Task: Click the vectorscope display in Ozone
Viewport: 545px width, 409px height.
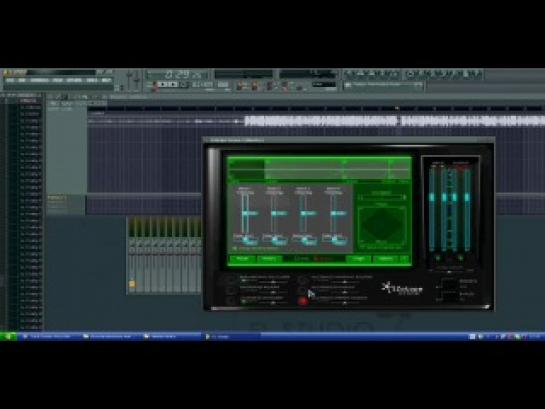Action: (382, 225)
